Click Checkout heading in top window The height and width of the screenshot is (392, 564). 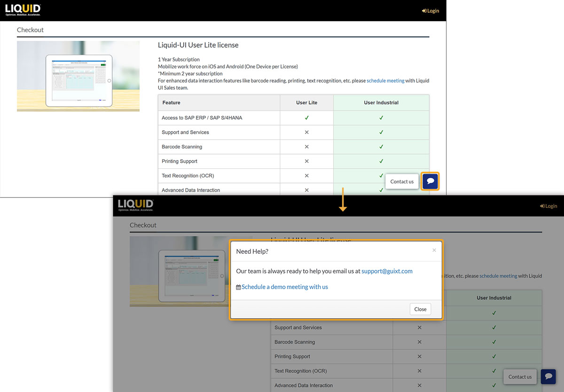point(30,30)
